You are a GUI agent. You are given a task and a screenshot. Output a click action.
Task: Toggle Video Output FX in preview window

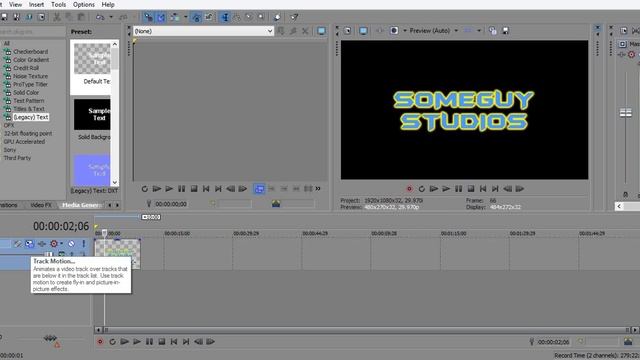click(380, 31)
